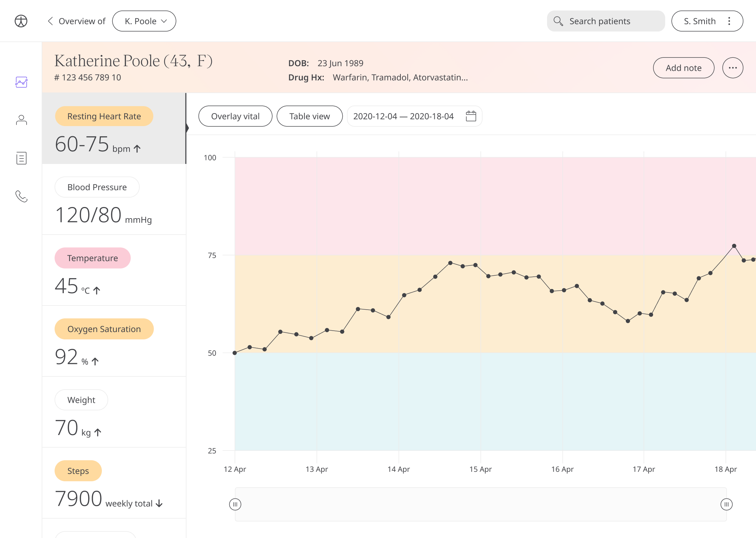The width and height of the screenshot is (756, 538).
Task: Click the 7900 weekly total value
Action: point(109,499)
